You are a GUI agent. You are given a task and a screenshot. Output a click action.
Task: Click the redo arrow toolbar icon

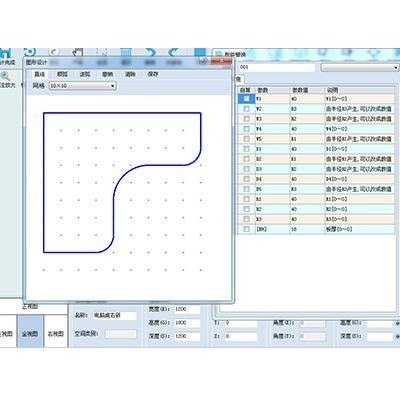tap(174, 53)
